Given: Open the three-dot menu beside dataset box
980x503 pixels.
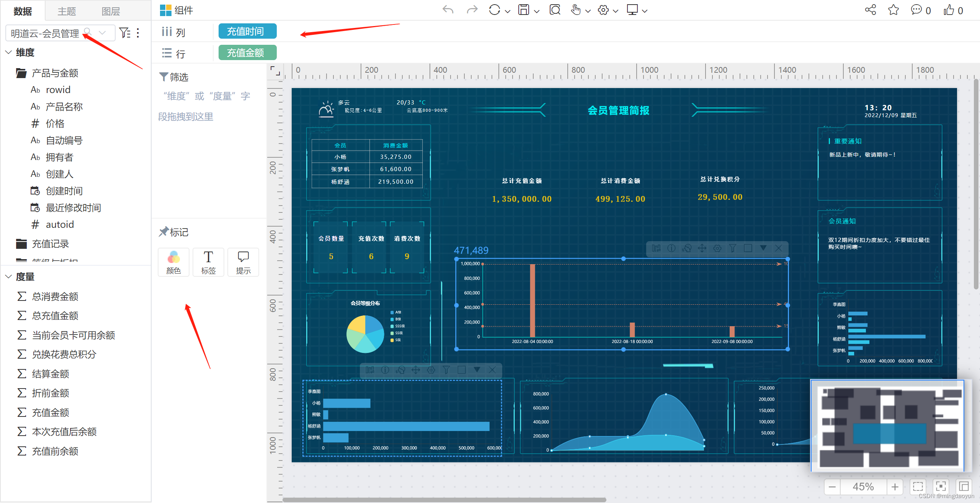Looking at the screenshot, I should coord(138,33).
